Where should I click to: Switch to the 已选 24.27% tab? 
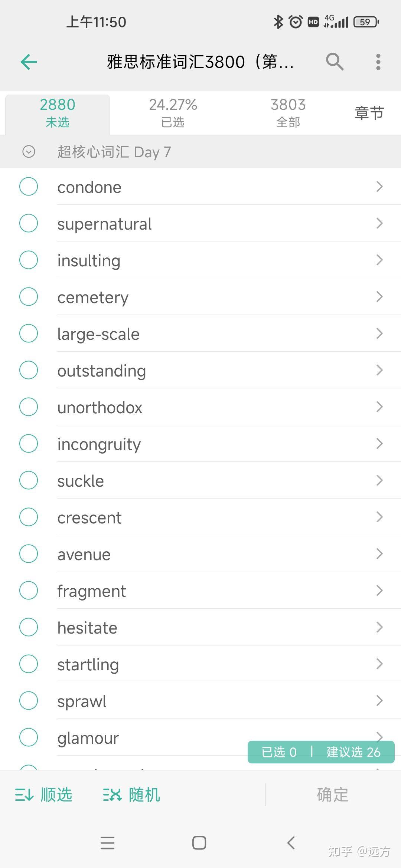[173, 113]
